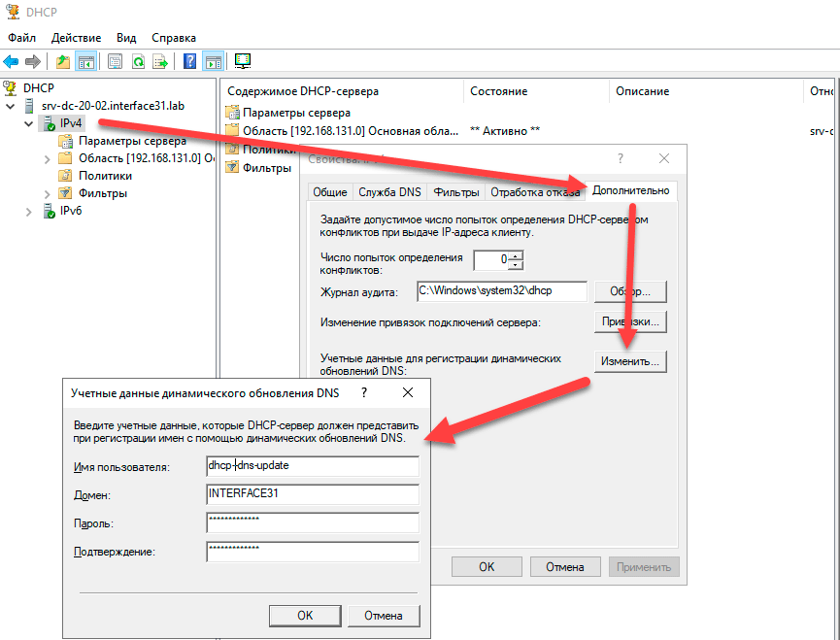Click the Back arrow in the toolbar
This screenshot has height=640, width=840.
pos(11,61)
